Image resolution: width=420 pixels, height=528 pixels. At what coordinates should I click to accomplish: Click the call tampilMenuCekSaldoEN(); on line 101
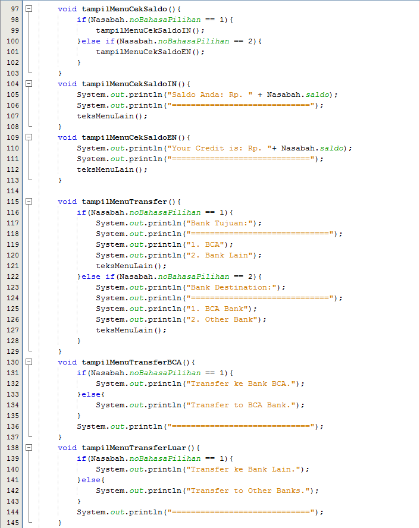click(x=151, y=52)
